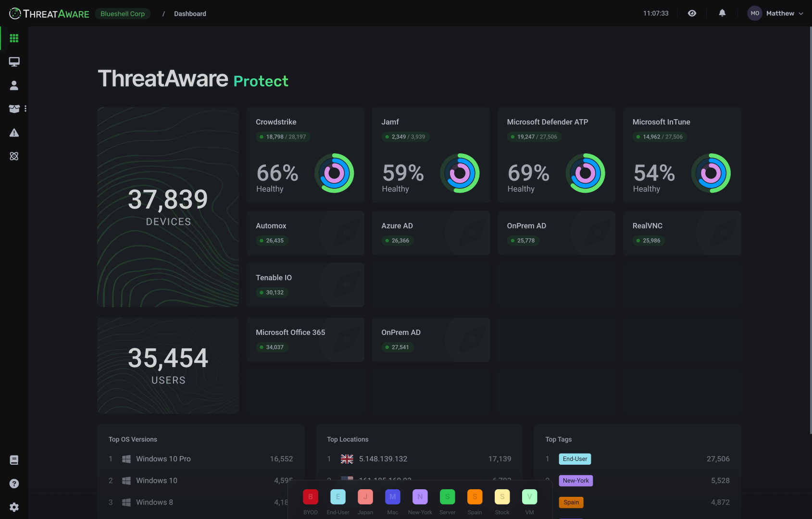Open the help question mark icon
Image resolution: width=812 pixels, height=519 pixels.
14,483
